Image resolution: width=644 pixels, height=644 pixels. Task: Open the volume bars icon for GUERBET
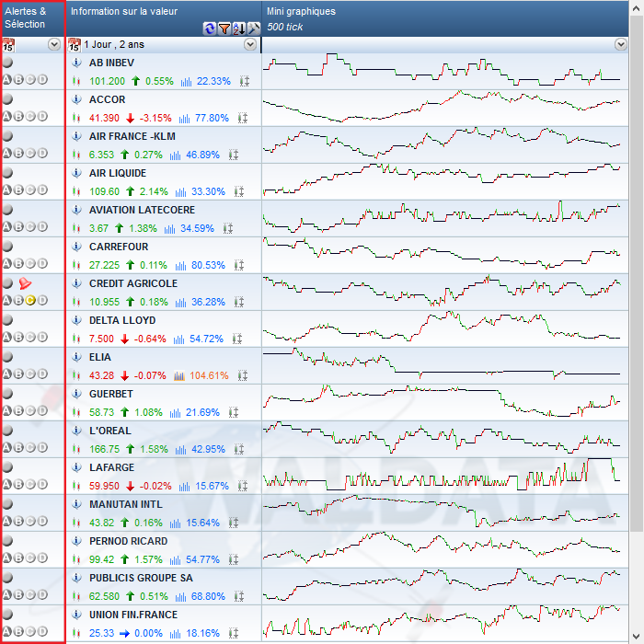coord(176,413)
